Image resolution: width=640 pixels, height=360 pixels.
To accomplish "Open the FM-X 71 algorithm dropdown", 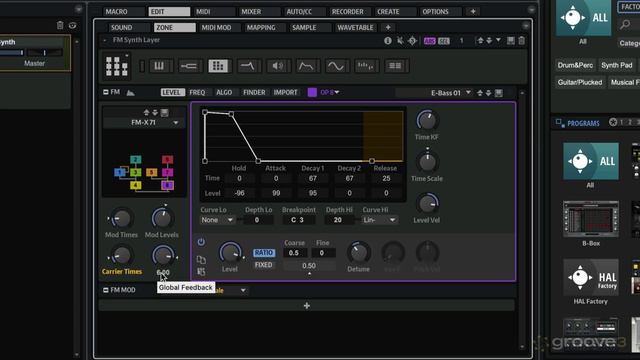I will click(x=176, y=122).
